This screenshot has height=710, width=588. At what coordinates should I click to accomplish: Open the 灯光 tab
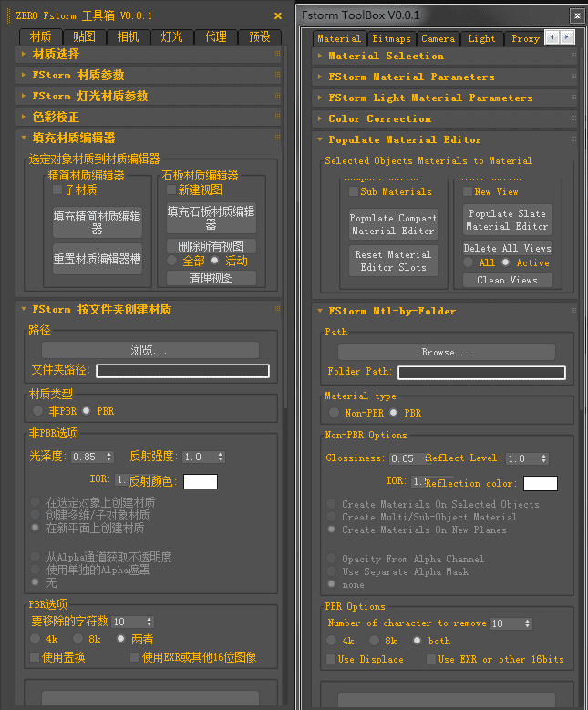click(171, 36)
